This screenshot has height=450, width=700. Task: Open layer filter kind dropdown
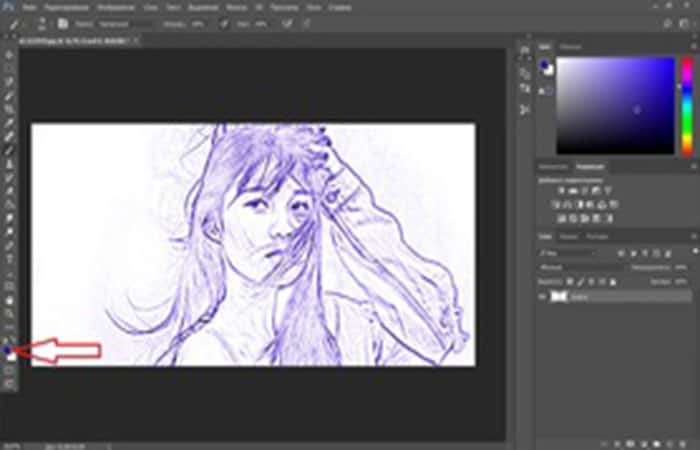point(567,253)
